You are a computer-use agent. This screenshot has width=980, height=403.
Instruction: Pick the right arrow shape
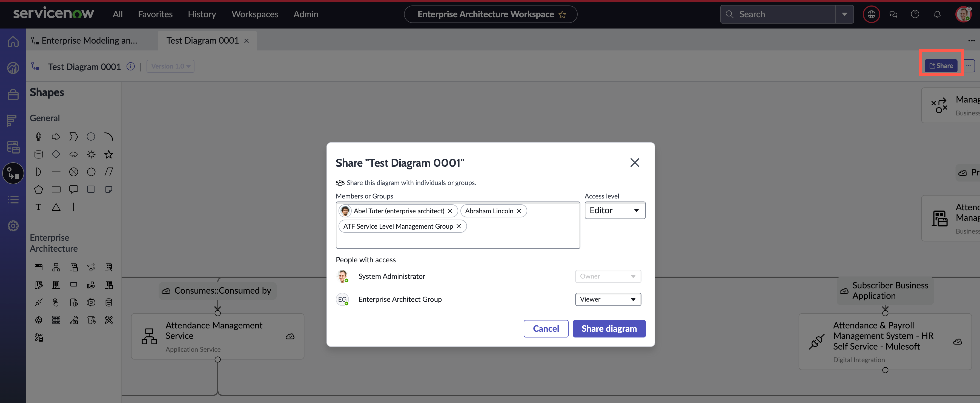point(56,137)
